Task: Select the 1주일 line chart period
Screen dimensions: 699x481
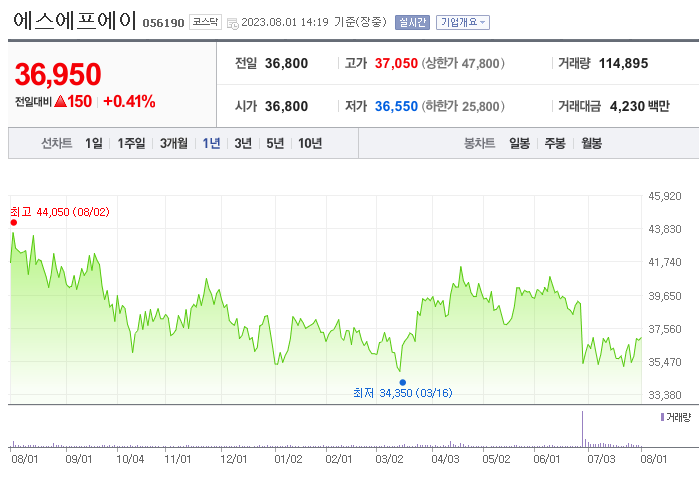Action: (x=131, y=144)
